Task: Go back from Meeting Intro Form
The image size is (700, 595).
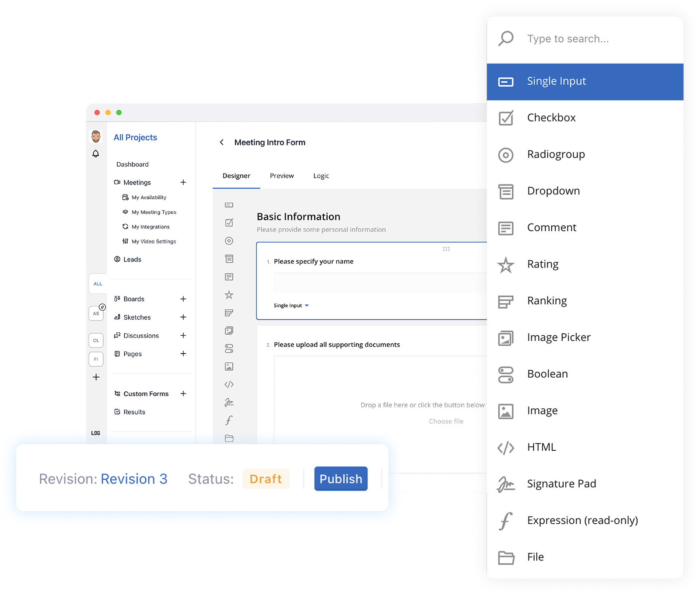Action: point(222,142)
